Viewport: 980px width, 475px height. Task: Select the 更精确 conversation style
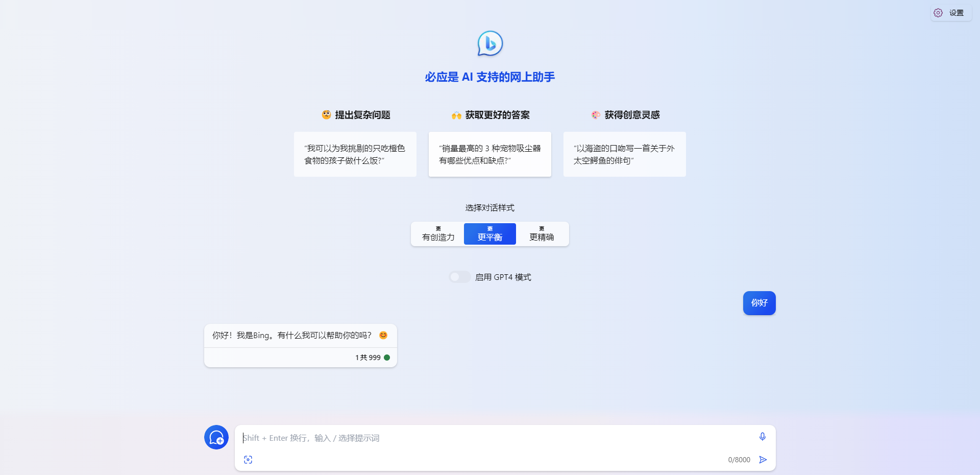[542, 234]
